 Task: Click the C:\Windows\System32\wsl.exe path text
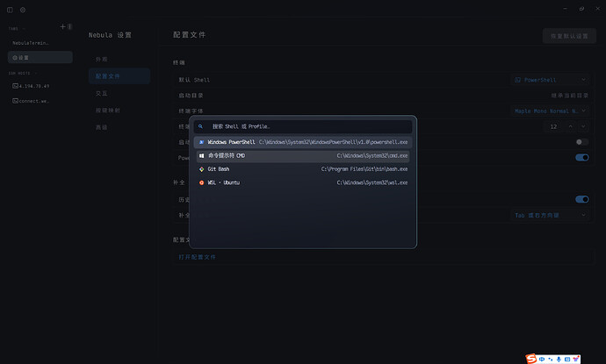(372, 182)
